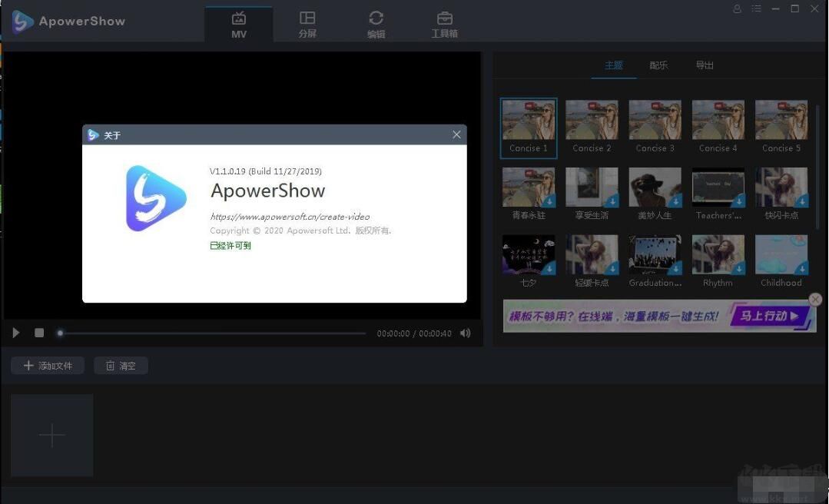Click the Stop playback icon
This screenshot has width=829, height=504.
[x=39, y=333]
